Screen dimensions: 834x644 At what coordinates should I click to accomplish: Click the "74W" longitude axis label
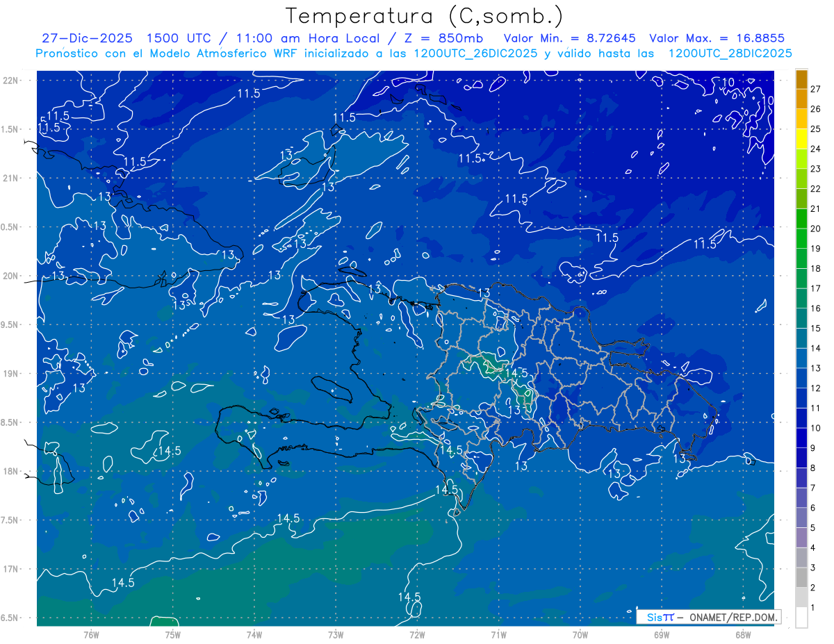click(254, 635)
